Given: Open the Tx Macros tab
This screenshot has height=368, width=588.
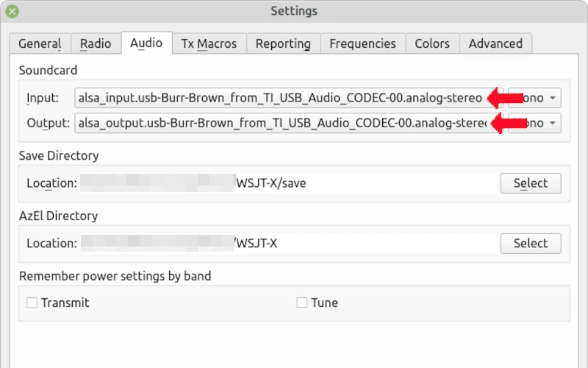Looking at the screenshot, I should pos(209,43).
